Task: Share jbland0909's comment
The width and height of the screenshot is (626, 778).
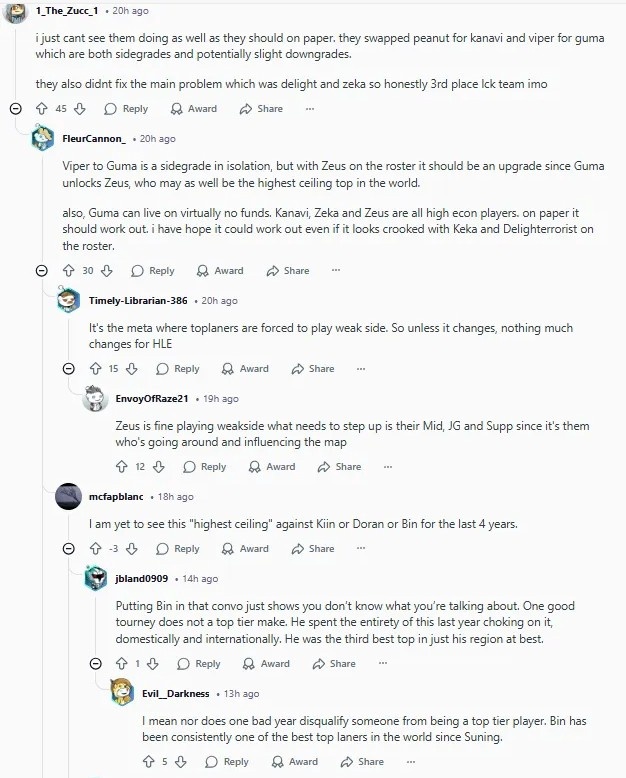Action: pyautogui.click(x=335, y=664)
